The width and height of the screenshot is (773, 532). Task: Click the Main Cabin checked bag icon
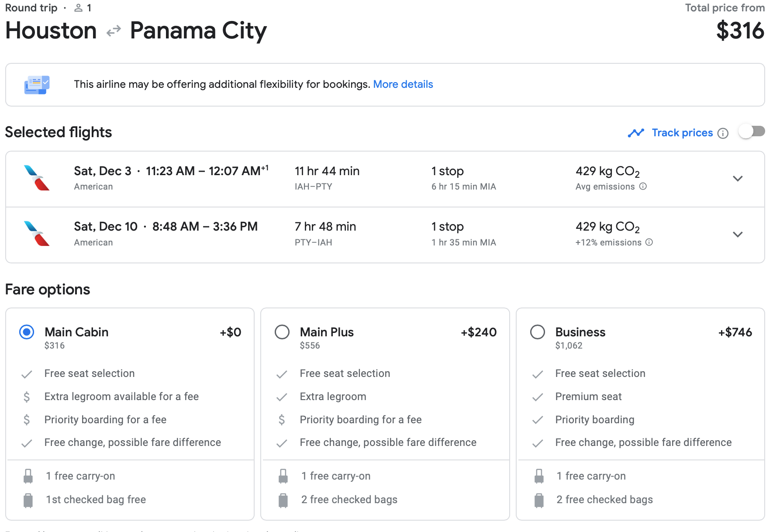[28, 500]
